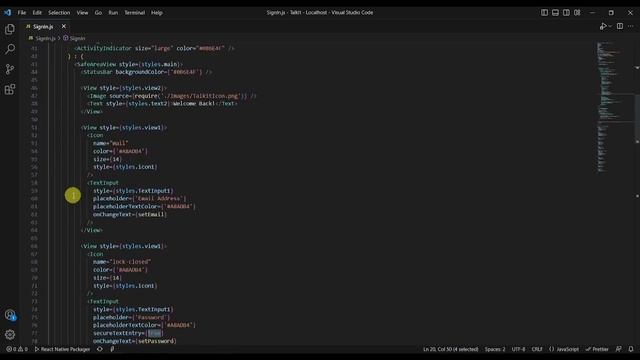Select encoding via UTF-8 in the status bar
This screenshot has height=360, width=640.
tap(518, 349)
